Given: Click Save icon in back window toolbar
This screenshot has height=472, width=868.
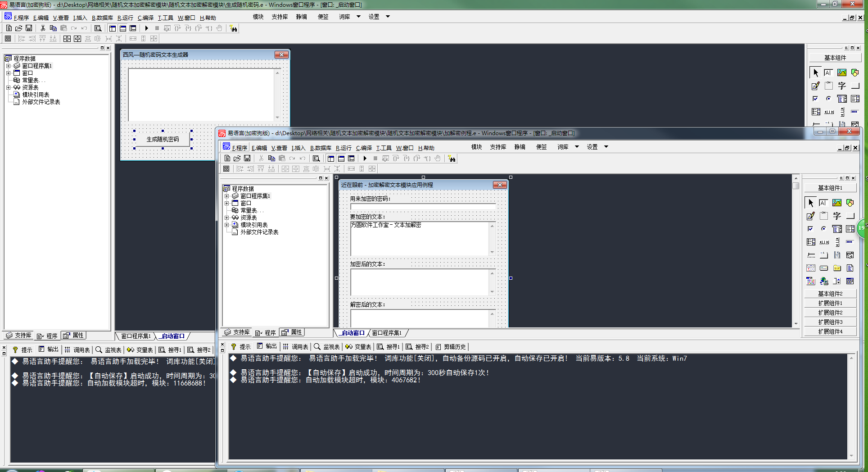Looking at the screenshot, I should pos(29,28).
